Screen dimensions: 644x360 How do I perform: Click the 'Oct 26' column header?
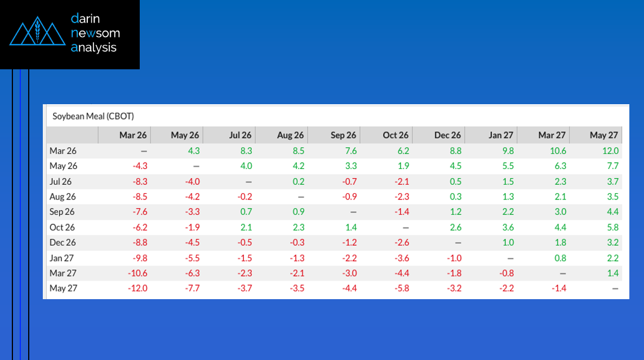tap(396, 135)
